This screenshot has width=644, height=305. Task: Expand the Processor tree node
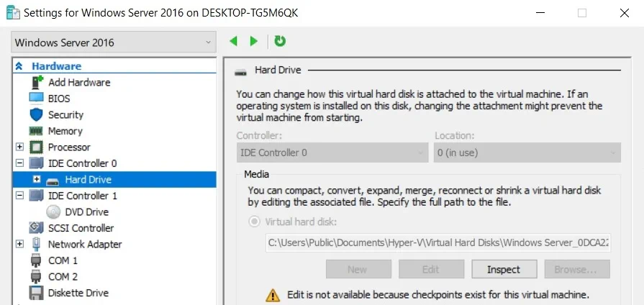(19, 147)
